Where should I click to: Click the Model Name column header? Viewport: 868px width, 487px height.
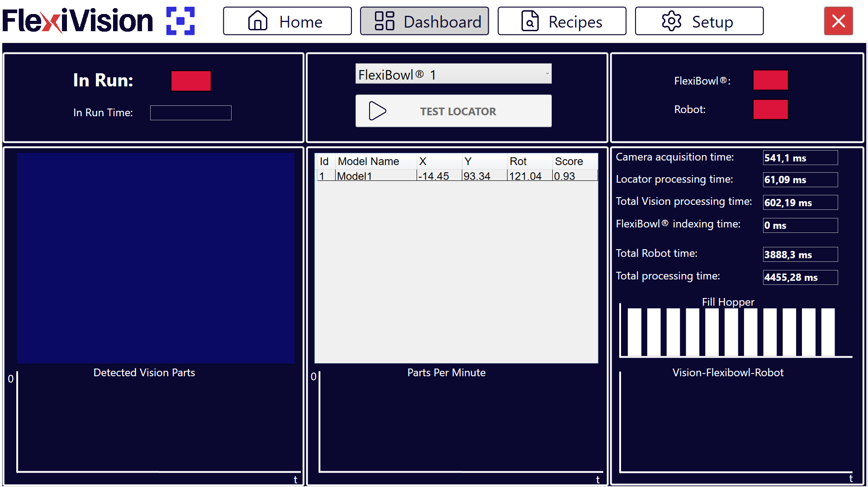pyautogui.click(x=376, y=161)
